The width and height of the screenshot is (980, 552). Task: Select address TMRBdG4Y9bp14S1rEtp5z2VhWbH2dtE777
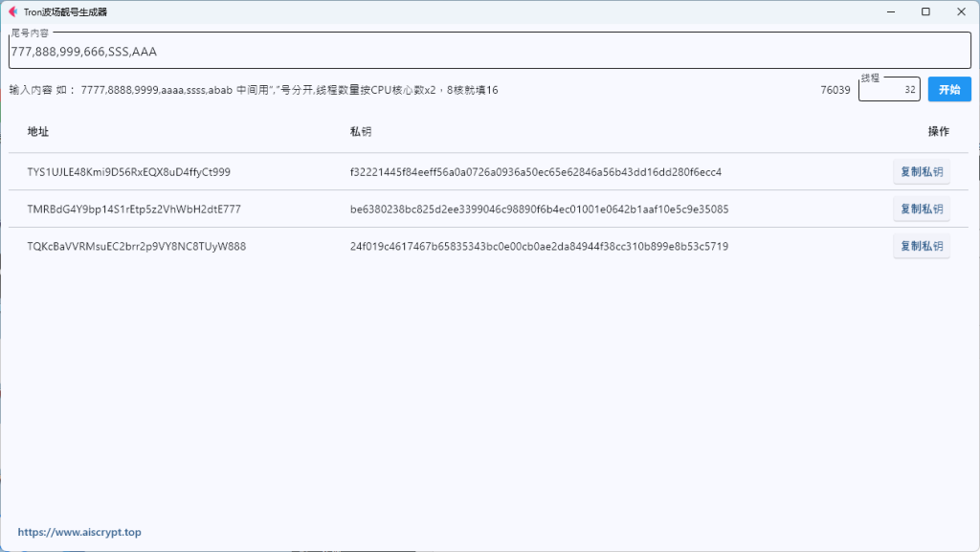tap(134, 210)
